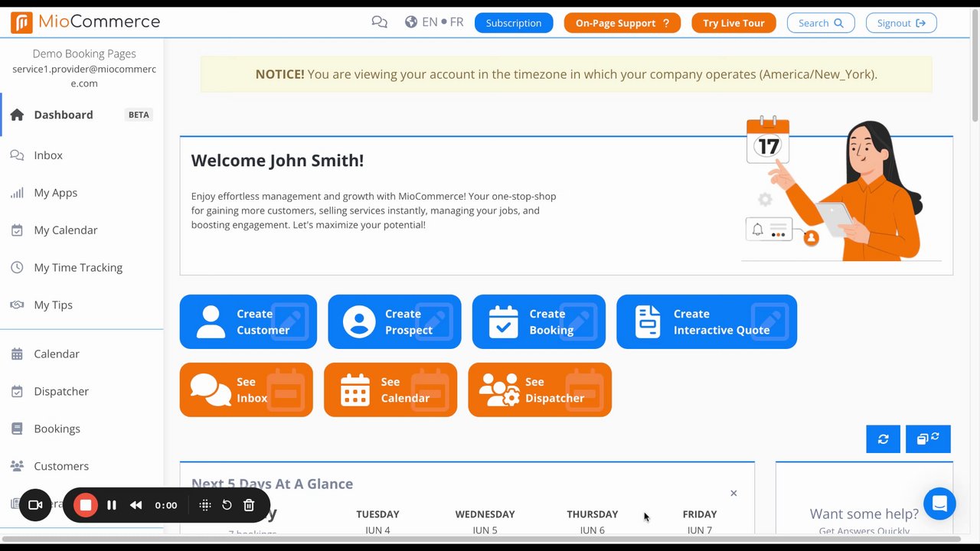
Task: Click the people icon beside Customers
Action: (x=17, y=466)
